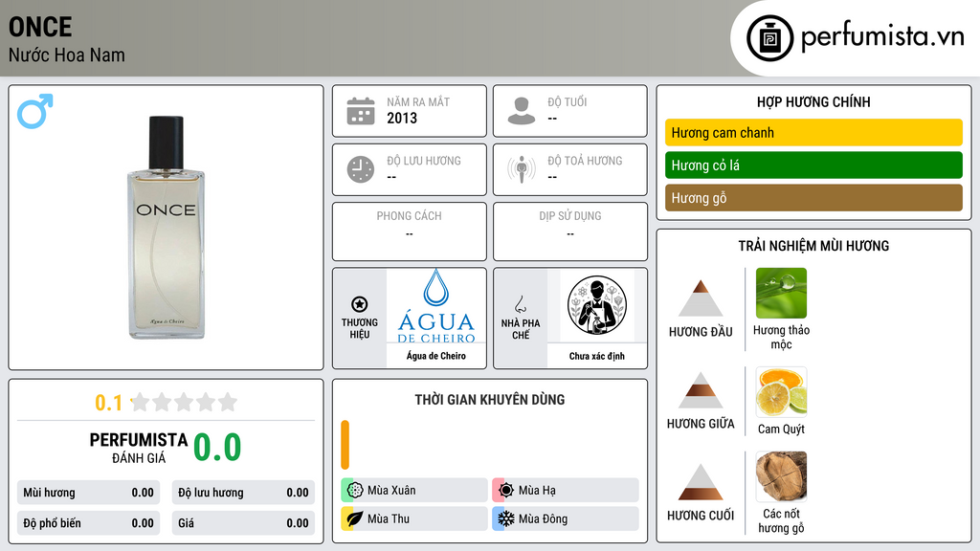Click the Hương thảo mộc note image
Image resolution: width=980 pixels, height=551 pixels.
(781, 293)
